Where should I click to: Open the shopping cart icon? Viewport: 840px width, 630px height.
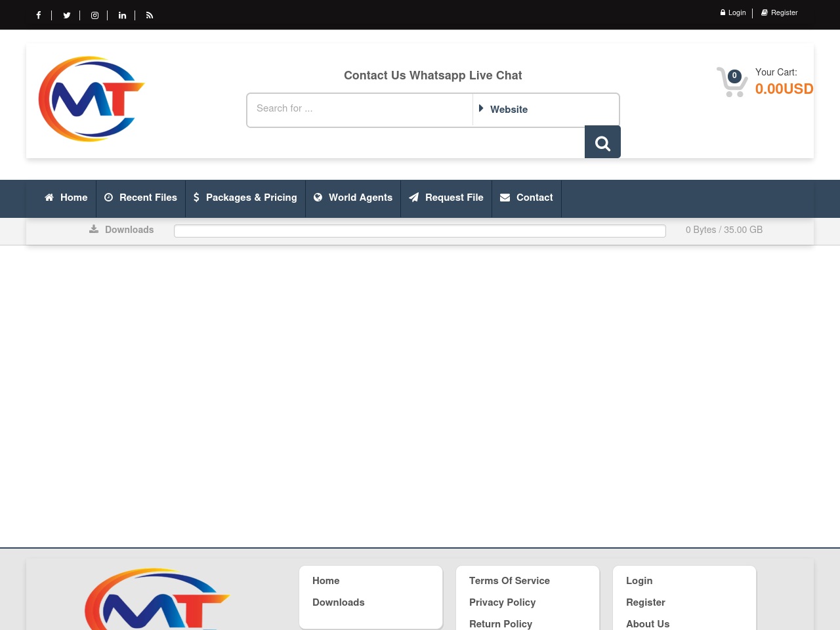(x=732, y=82)
